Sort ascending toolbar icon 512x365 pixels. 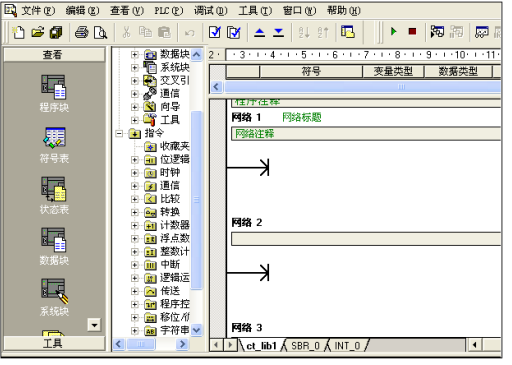pos(304,32)
